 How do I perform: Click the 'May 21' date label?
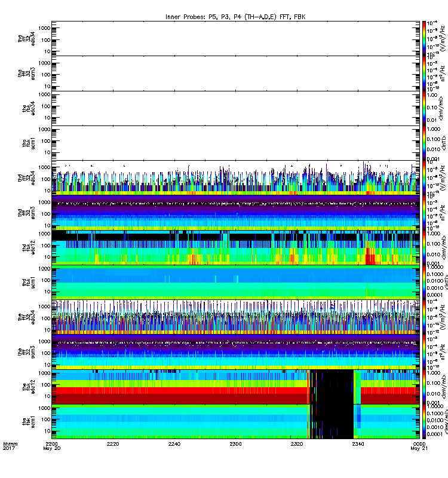(419, 449)
